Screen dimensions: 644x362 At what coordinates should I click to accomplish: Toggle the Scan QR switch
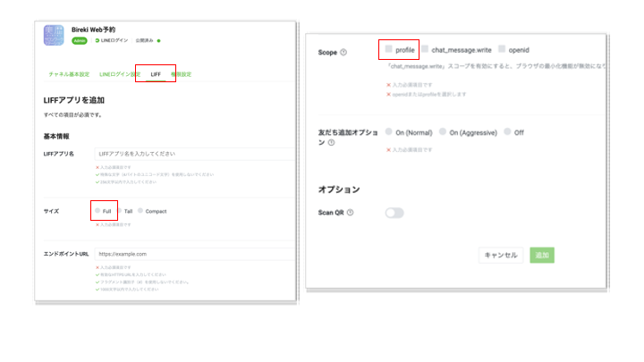coord(394,213)
